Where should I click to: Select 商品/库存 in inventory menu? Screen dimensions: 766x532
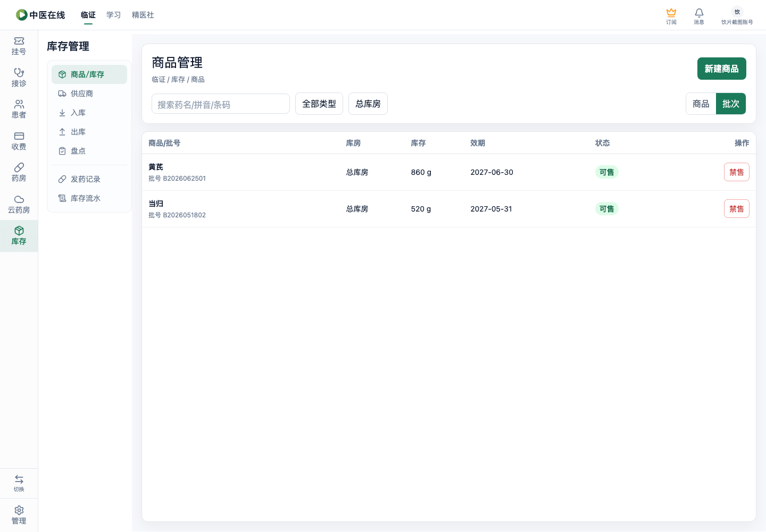click(89, 74)
